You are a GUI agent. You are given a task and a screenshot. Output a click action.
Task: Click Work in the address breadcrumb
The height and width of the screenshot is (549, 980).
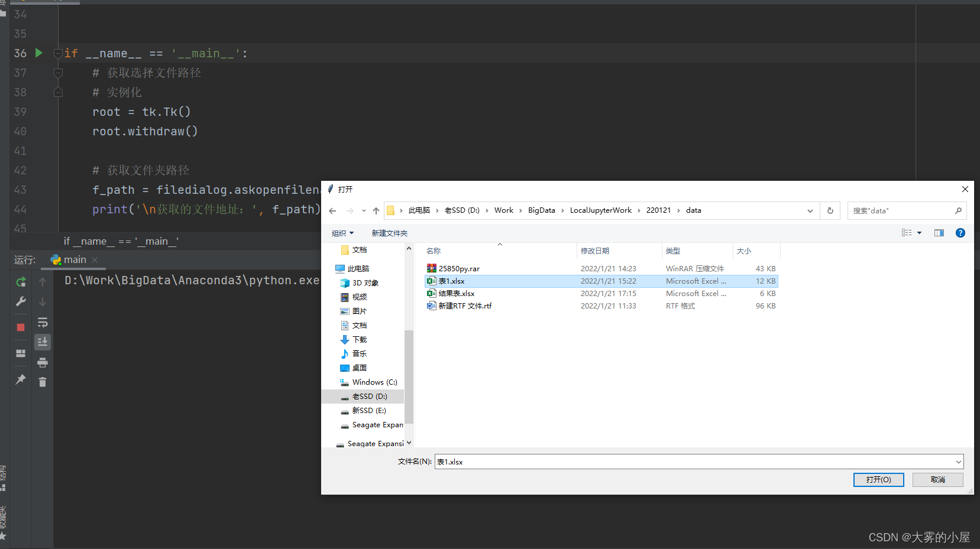click(504, 210)
